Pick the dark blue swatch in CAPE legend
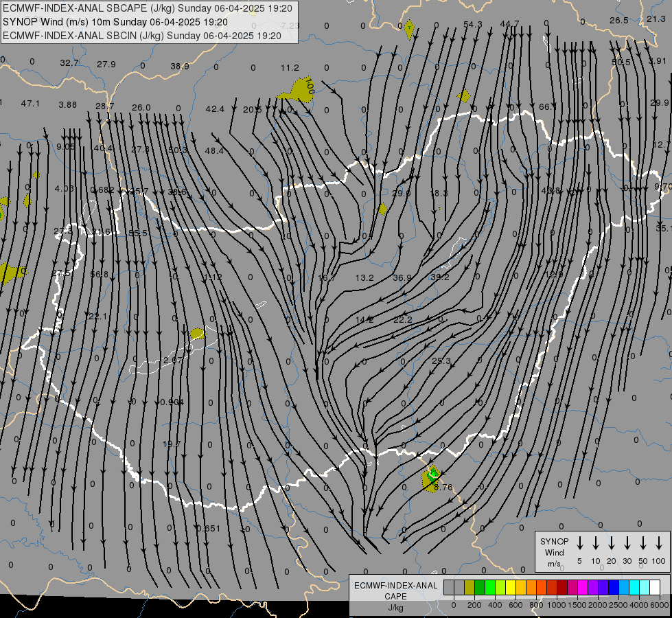The height and width of the screenshot is (618, 672). (614, 588)
